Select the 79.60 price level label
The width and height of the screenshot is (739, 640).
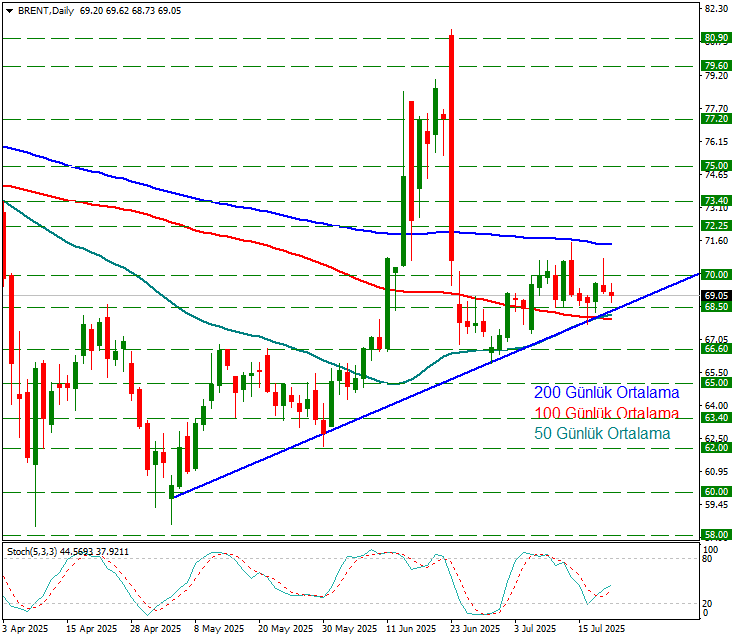pyautogui.click(x=716, y=66)
